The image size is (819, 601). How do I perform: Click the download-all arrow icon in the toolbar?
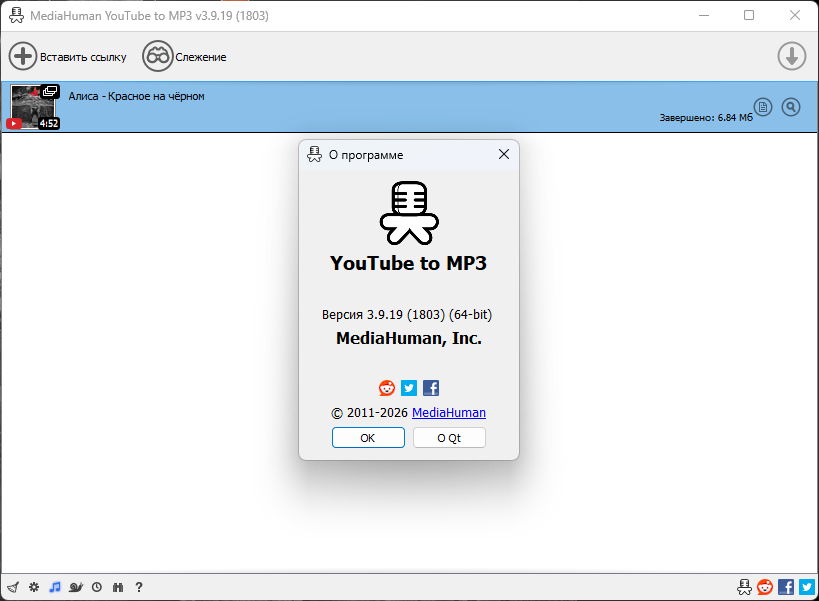[x=791, y=56]
